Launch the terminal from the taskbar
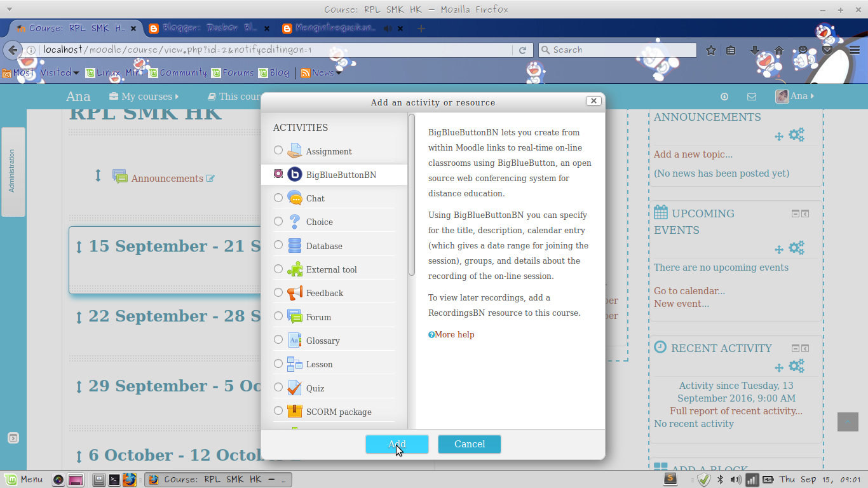Viewport: 868px width, 488px height. pos(114,480)
